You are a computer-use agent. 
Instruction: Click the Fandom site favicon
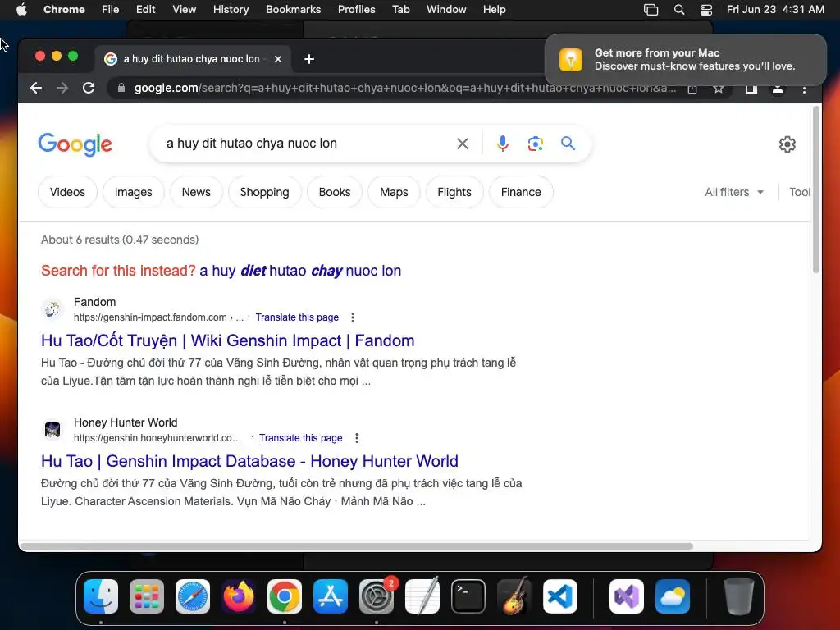52,309
